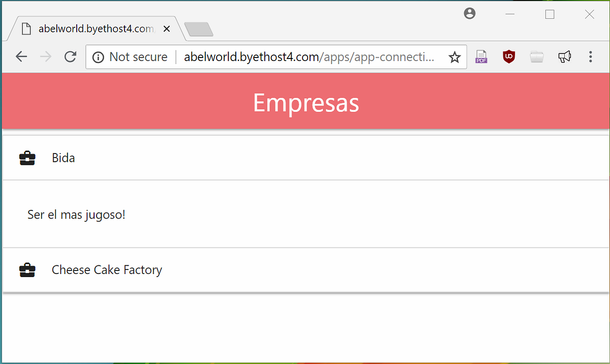Expand the Bida company entry
The image size is (610, 364).
tap(63, 158)
